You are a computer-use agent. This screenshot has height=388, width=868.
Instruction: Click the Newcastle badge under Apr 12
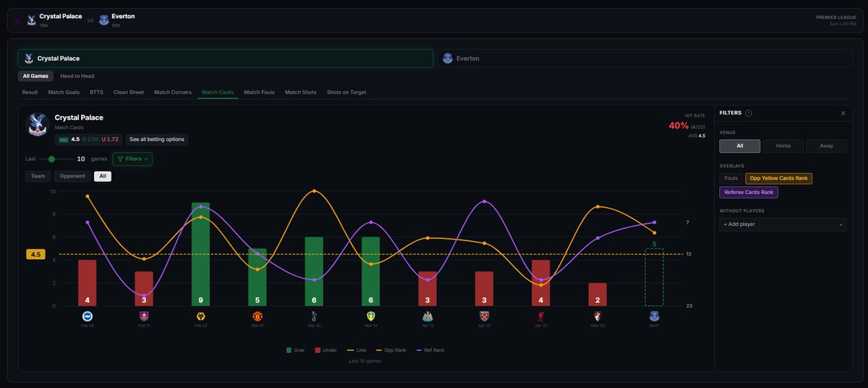coord(427,316)
